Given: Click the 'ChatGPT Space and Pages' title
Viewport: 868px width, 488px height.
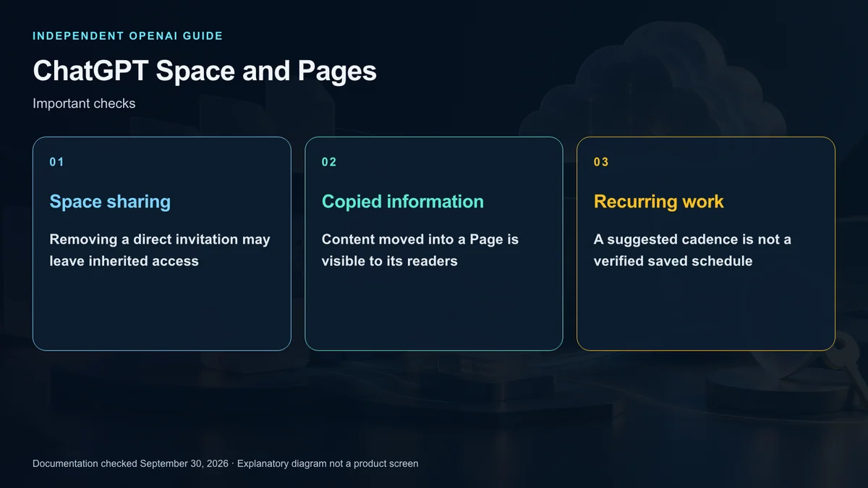Looking at the screenshot, I should [205, 71].
